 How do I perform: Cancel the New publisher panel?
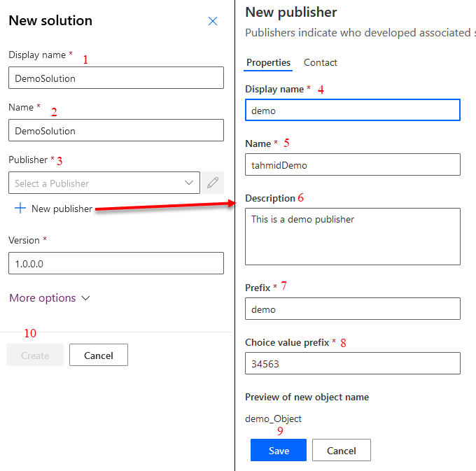click(x=342, y=451)
